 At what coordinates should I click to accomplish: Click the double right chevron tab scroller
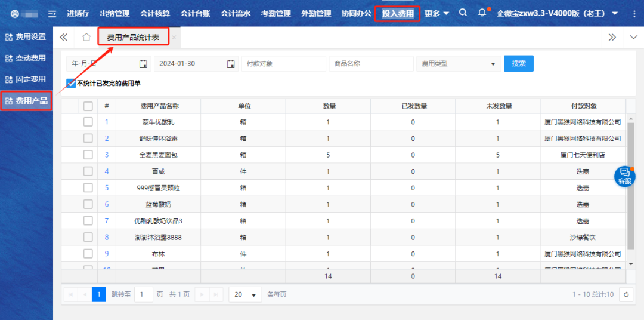(x=612, y=37)
